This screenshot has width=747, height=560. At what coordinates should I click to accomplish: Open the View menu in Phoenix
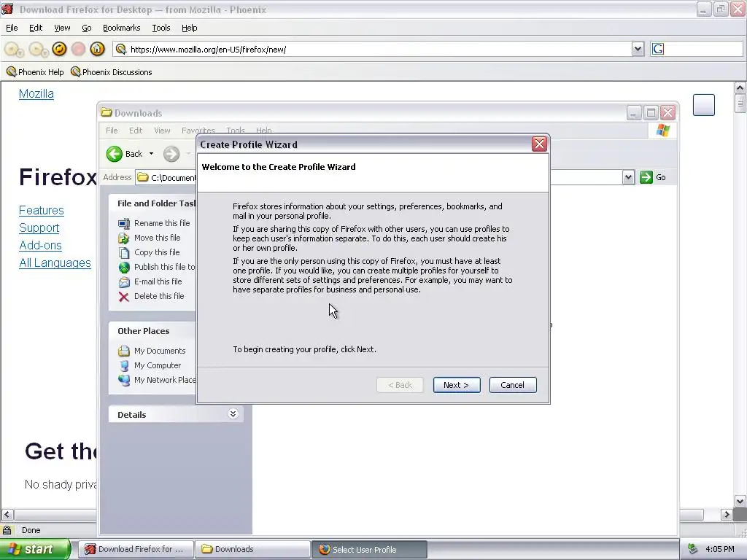click(x=62, y=28)
